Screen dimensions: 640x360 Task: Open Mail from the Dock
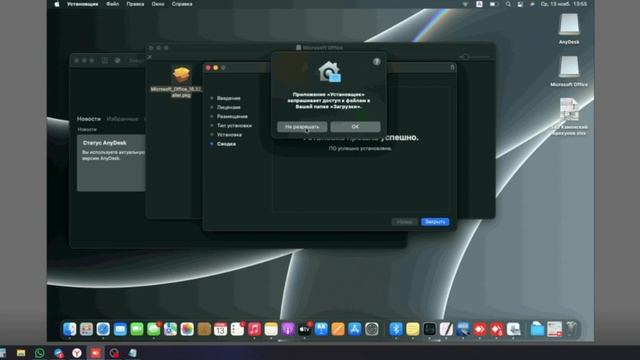120,329
